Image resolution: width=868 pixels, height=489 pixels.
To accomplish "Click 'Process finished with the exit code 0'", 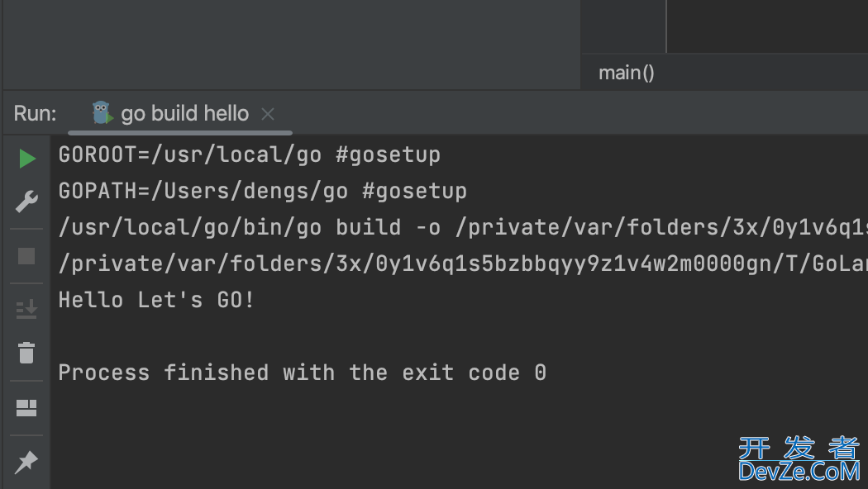I will 303,373.
